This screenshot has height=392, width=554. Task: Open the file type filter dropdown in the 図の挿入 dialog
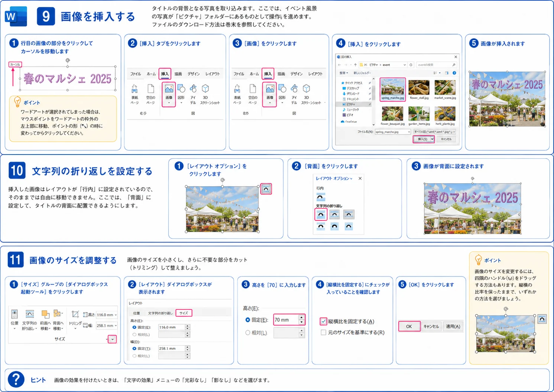454,132
